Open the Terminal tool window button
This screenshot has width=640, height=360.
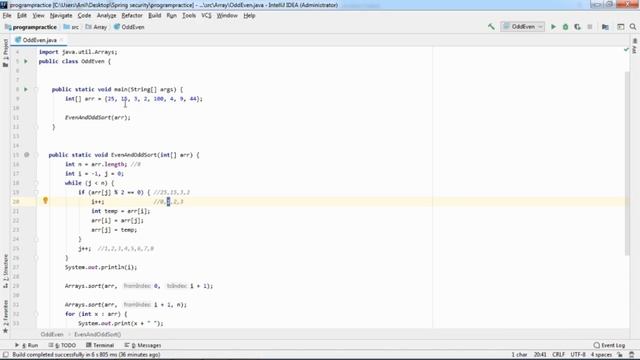pos(100,345)
